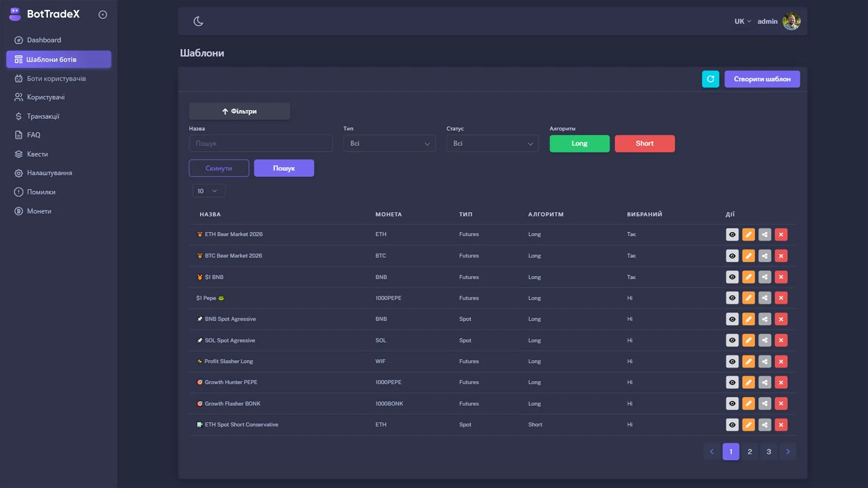This screenshot has height=488, width=868.
Task: Preview Growth Flasher BONK with the eye icon
Action: click(732, 404)
